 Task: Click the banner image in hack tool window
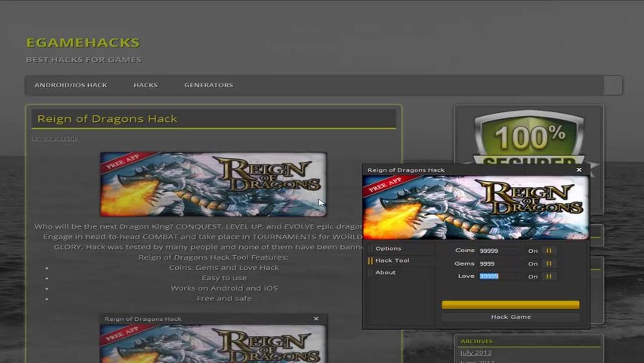pyautogui.click(x=476, y=207)
